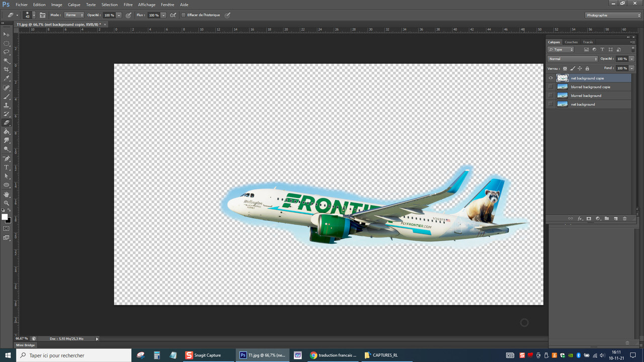Select the Healing Brush tool
This screenshot has height=362, width=644.
[7, 88]
